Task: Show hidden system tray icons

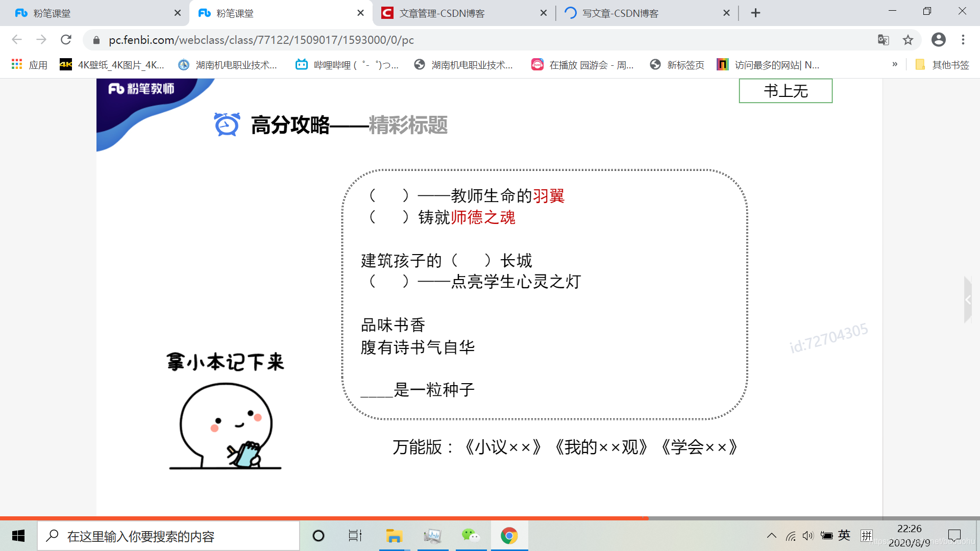Action: [772, 536]
